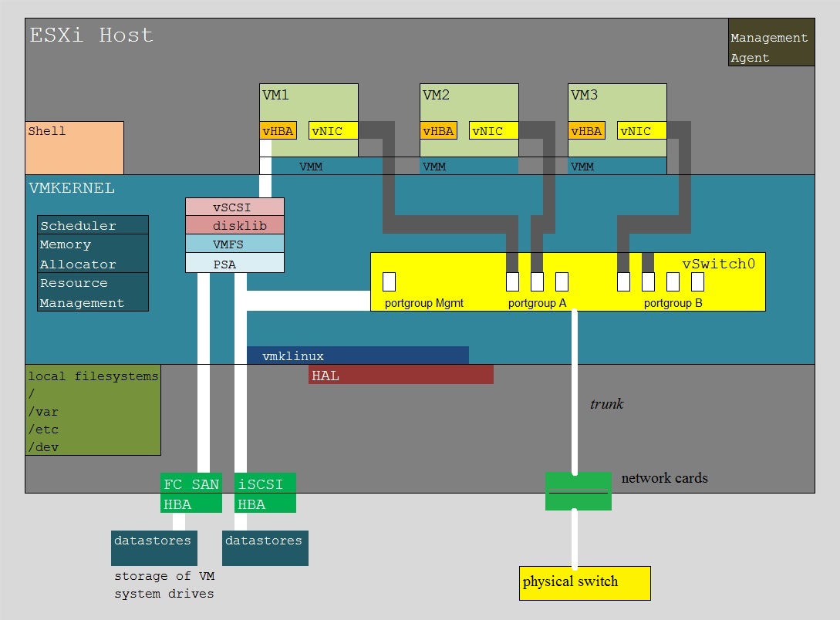840x620 pixels.
Task: Select the vHBA block in VM2
Action: point(438,130)
